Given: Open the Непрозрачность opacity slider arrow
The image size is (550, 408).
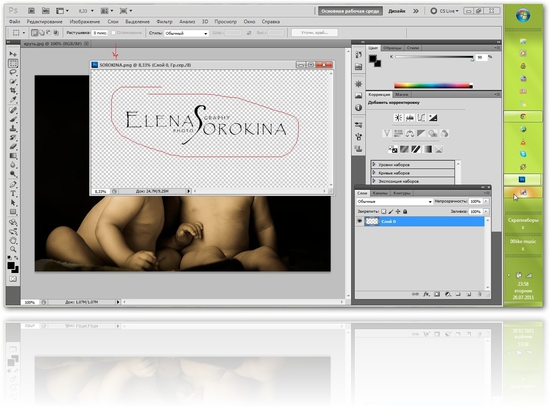Looking at the screenshot, I should point(486,201).
